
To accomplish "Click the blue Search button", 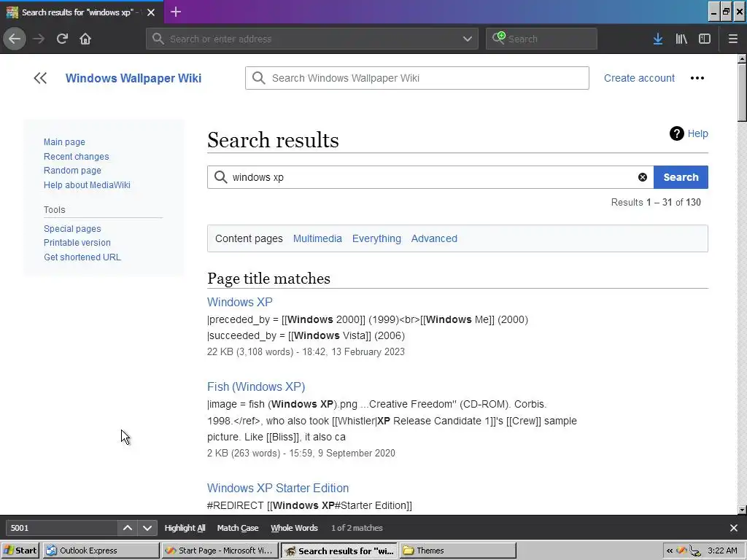I will click(x=681, y=177).
